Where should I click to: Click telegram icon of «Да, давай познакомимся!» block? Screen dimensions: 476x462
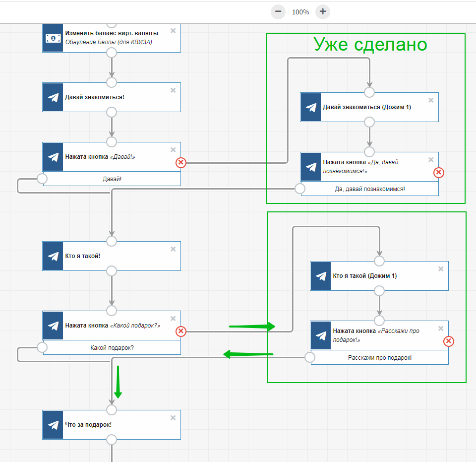[x=311, y=167]
